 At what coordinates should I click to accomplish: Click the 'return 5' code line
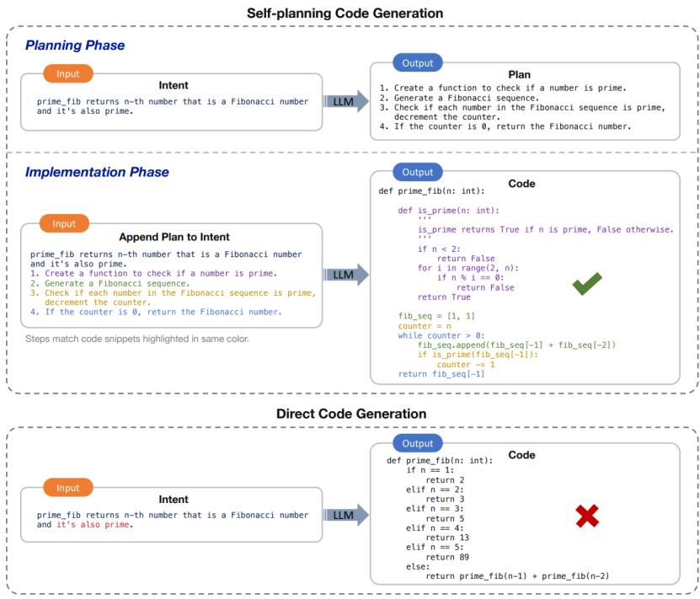pos(445,519)
